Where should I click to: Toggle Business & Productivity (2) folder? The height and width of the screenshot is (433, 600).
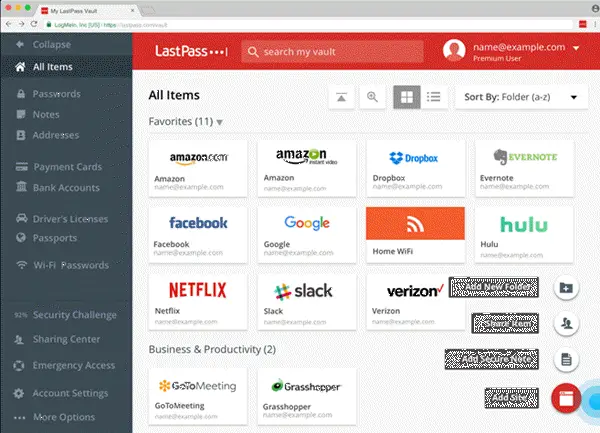tap(212, 349)
